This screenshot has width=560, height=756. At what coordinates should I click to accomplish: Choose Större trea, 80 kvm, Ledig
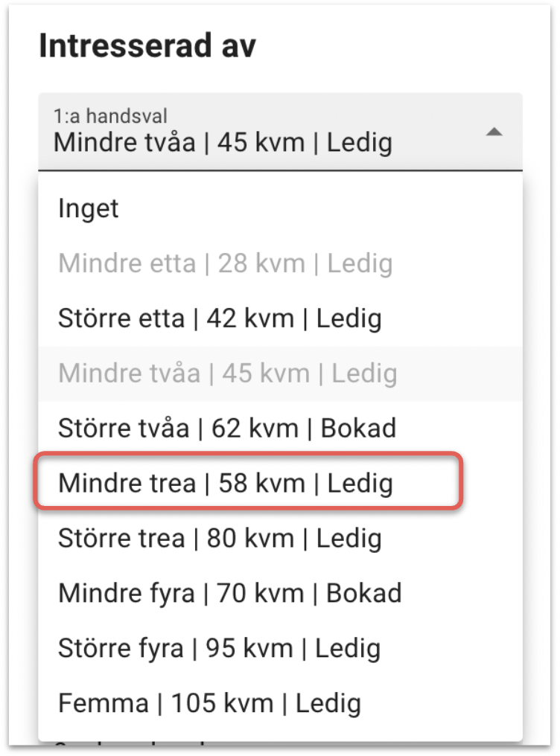point(220,539)
